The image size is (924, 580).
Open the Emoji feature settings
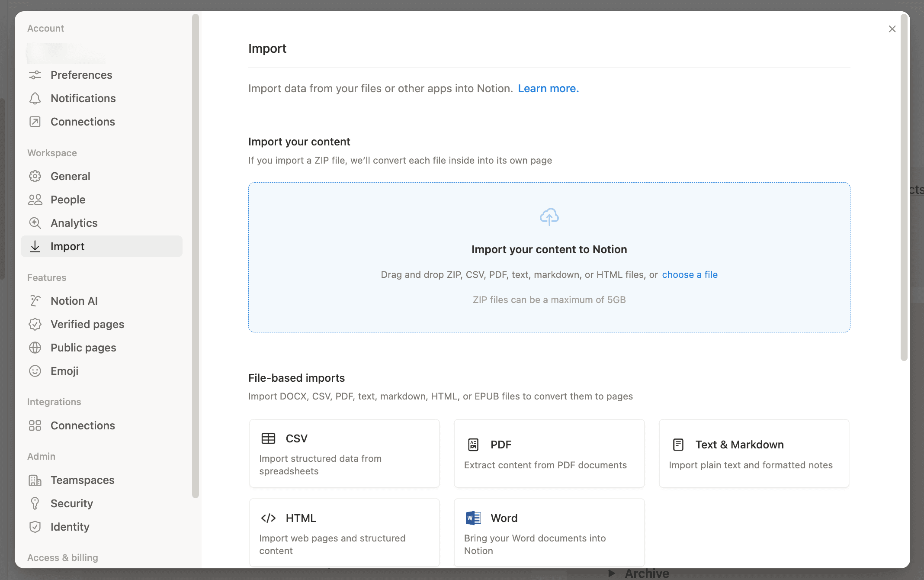point(64,371)
